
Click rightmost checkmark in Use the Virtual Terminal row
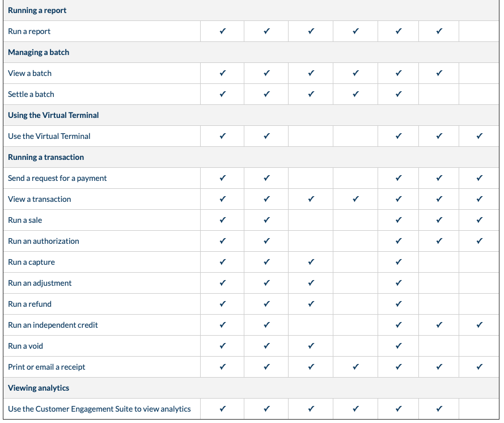click(x=480, y=137)
